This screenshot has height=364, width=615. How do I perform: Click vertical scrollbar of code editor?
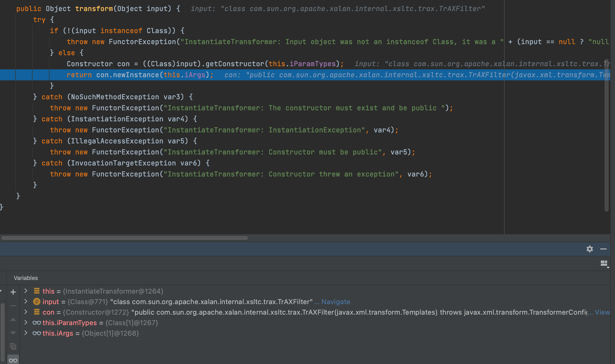tap(607, 135)
